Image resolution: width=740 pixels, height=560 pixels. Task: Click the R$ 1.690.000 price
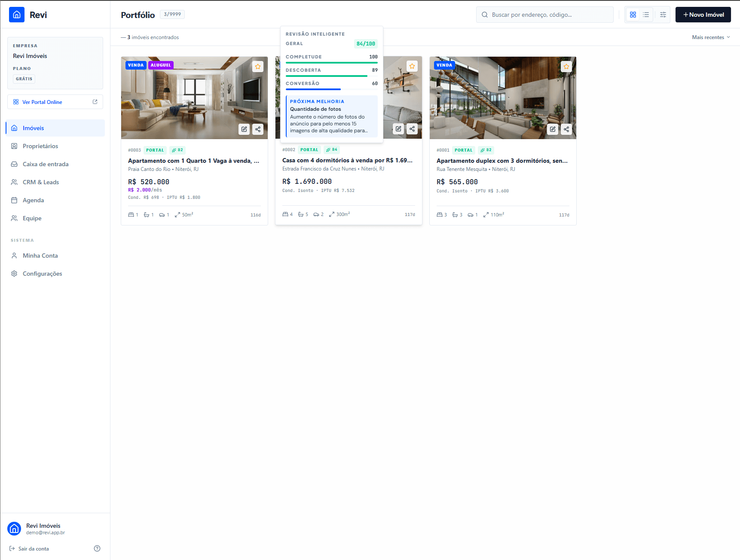307,182
